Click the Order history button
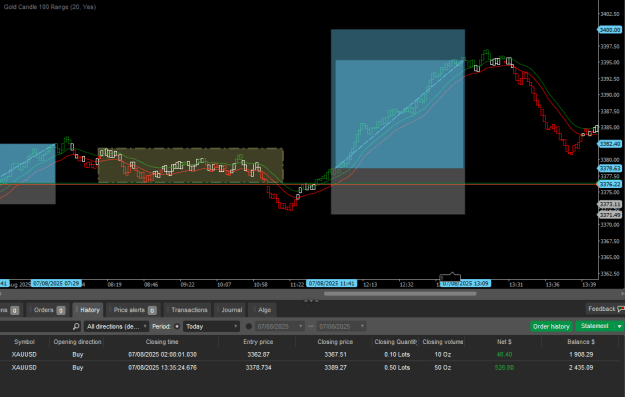The height and width of the screenshot is (397, 625). coord(551,326)
